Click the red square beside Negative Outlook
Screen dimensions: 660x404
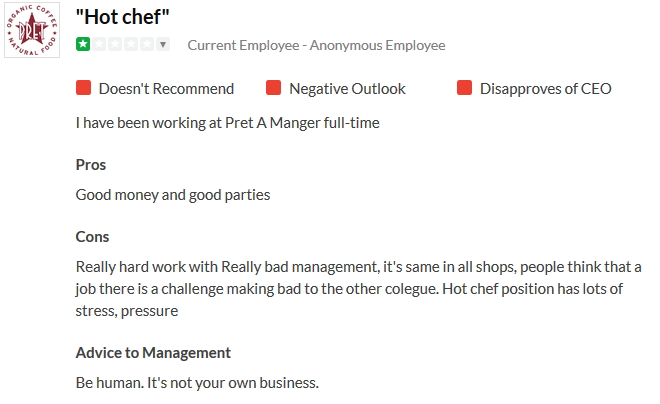pyautogui.click(x=274, y=89)
